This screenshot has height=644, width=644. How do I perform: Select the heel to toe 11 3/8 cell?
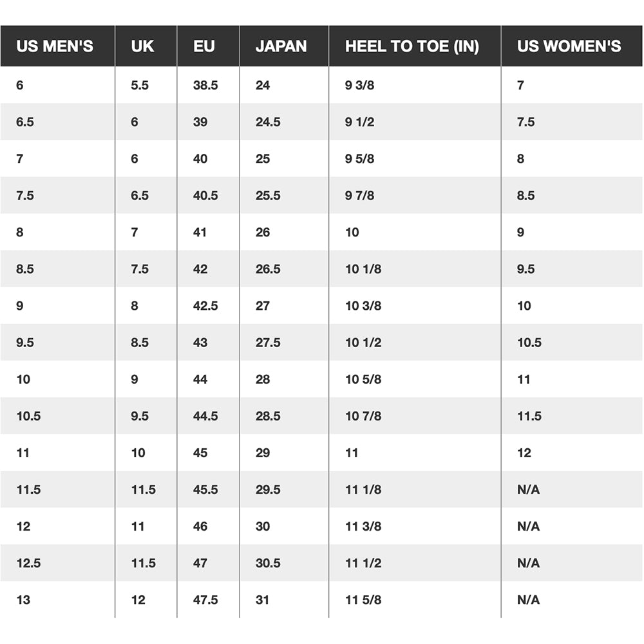click(x=363, y=526)
